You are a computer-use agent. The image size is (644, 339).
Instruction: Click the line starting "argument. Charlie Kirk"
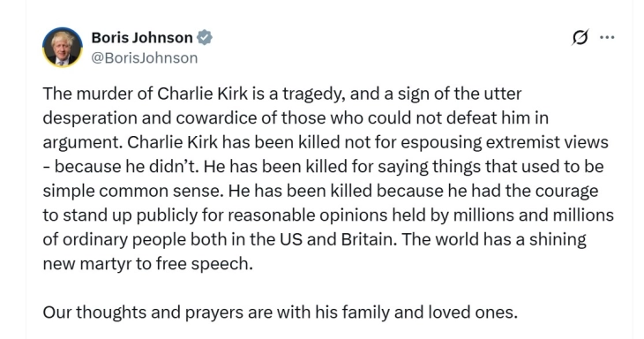point(326,142)
